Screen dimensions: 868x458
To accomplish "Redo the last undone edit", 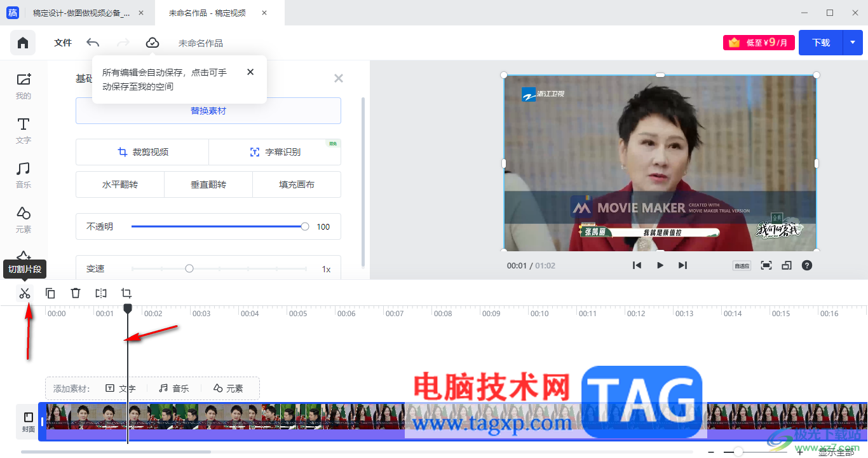I will click(123, 43).
